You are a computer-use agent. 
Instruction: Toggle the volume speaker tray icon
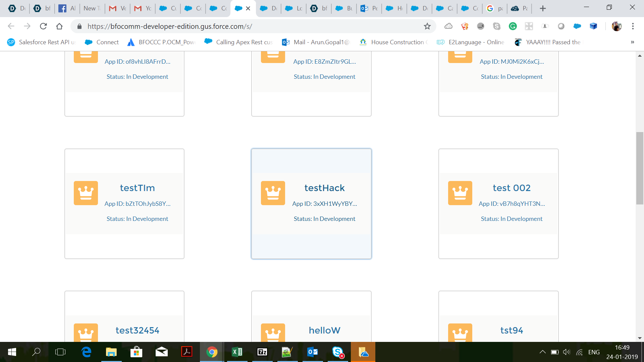[566, 352]
